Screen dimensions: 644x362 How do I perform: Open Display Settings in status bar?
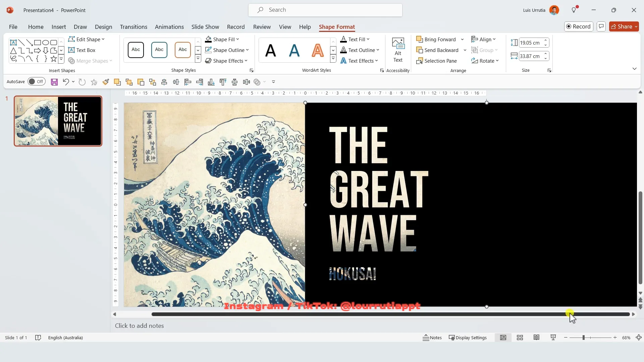tap(468, 338)
